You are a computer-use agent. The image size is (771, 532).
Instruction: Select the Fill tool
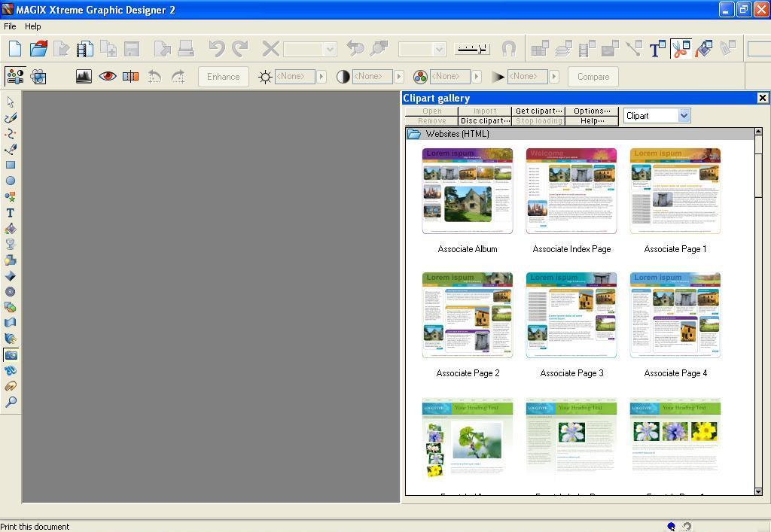[x=11, y=228]
